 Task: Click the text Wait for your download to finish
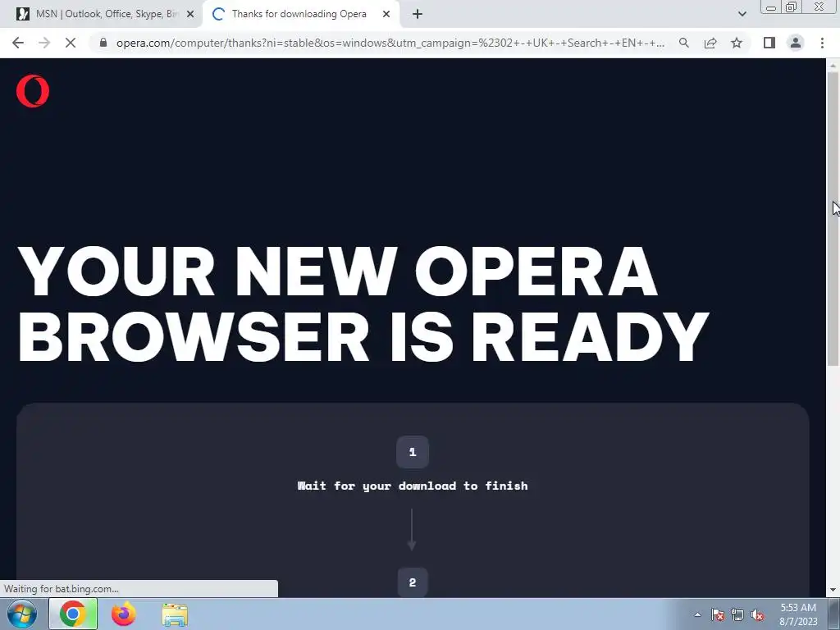click(x=413, y=486)
